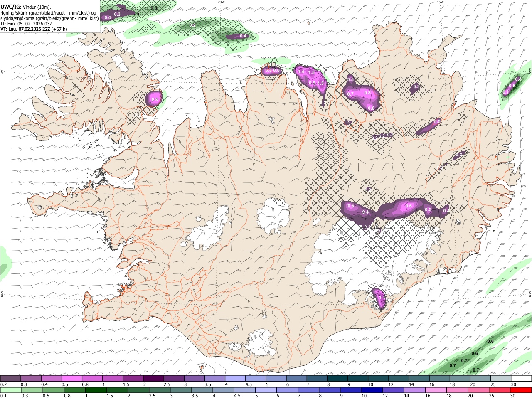
Task: Click the light pink 16–18 rain legend swatch
Action: point(436,390)
